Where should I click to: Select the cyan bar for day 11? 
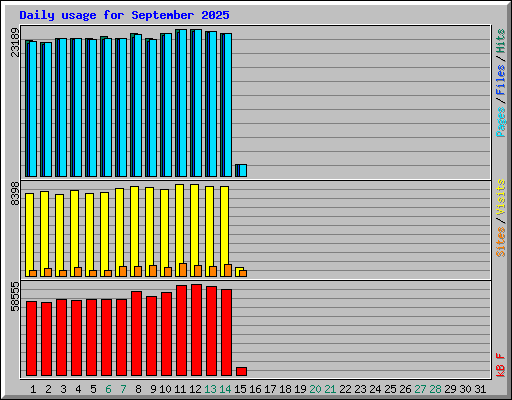(x=183, y=103)
